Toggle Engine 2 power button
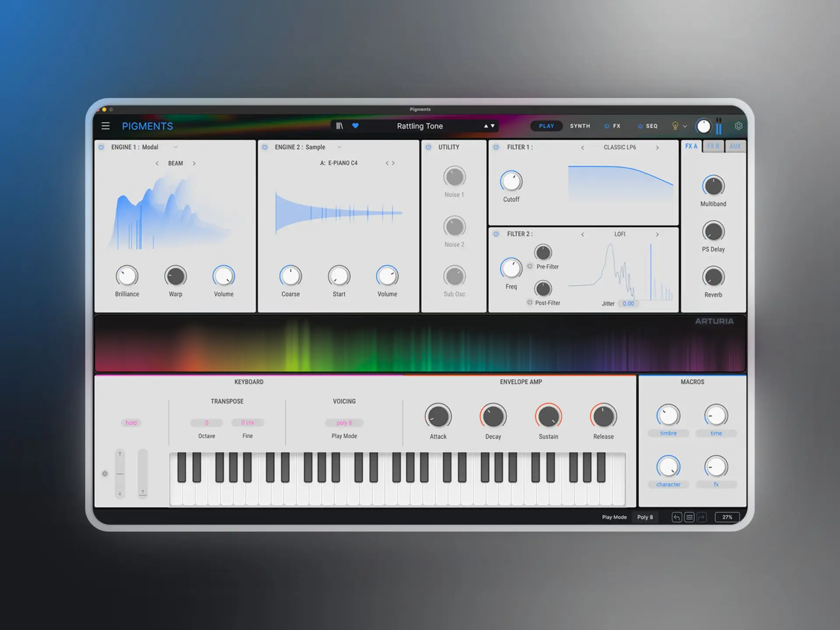 [x=265, y=147]
